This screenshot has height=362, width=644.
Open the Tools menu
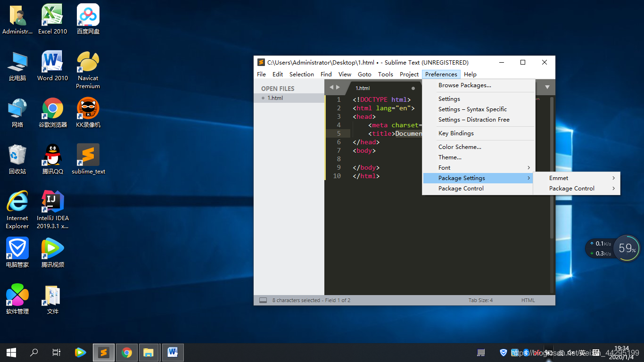pos(386,74)
